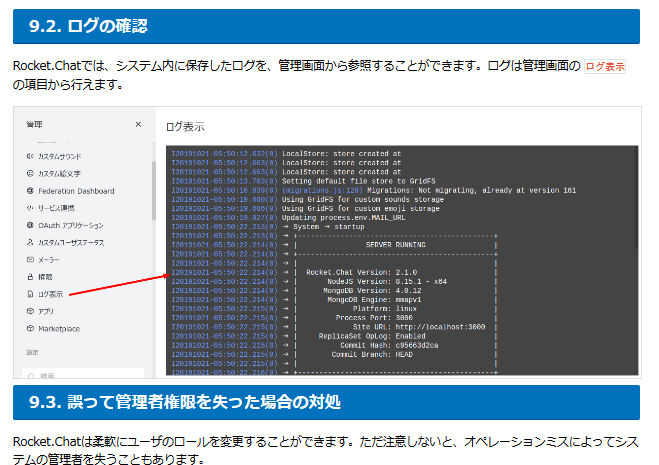
Task: Open the カスタム絵文字 emoji icon item
Action: (x=30, y=173)
